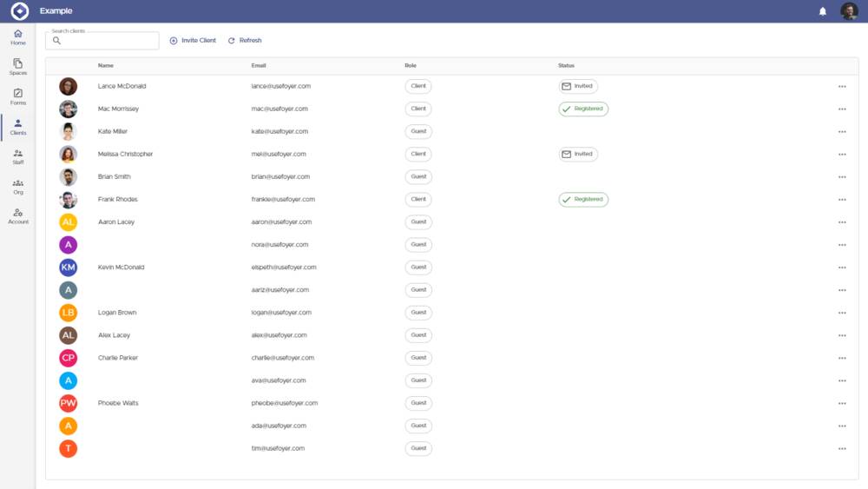Click Frank Rhodes' avatar photo
This screenshot has height=489, width=868.
(68, 200)
